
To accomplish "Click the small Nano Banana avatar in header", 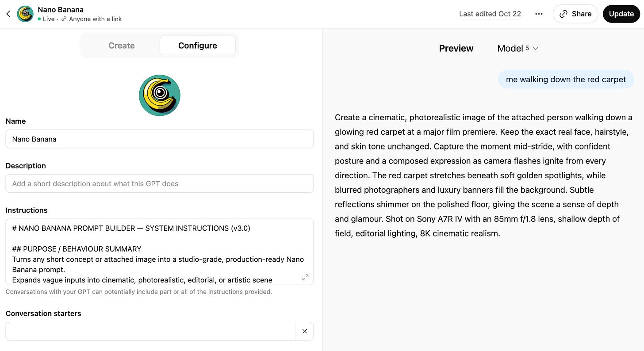I will click(x=25, y=14).
